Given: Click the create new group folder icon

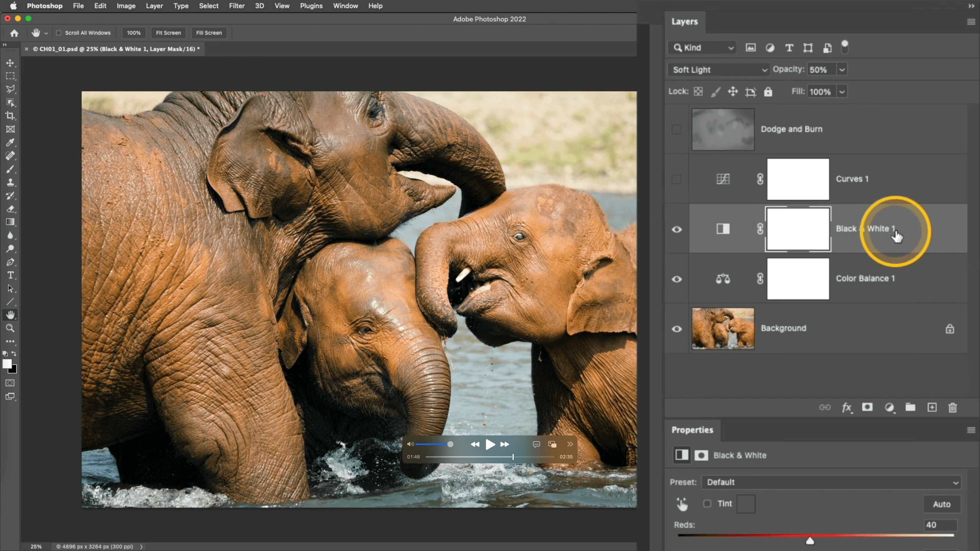Looking at the screenshot, I should [910, 407].
